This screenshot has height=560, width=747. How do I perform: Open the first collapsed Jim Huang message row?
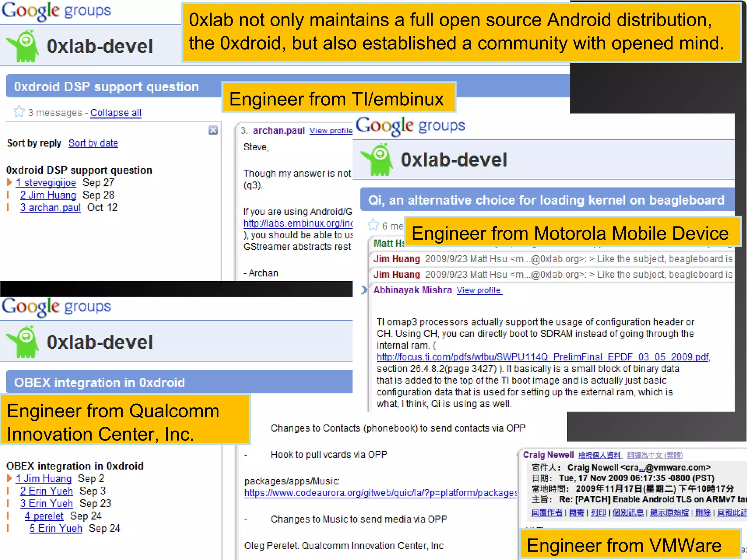coord(396,259)
